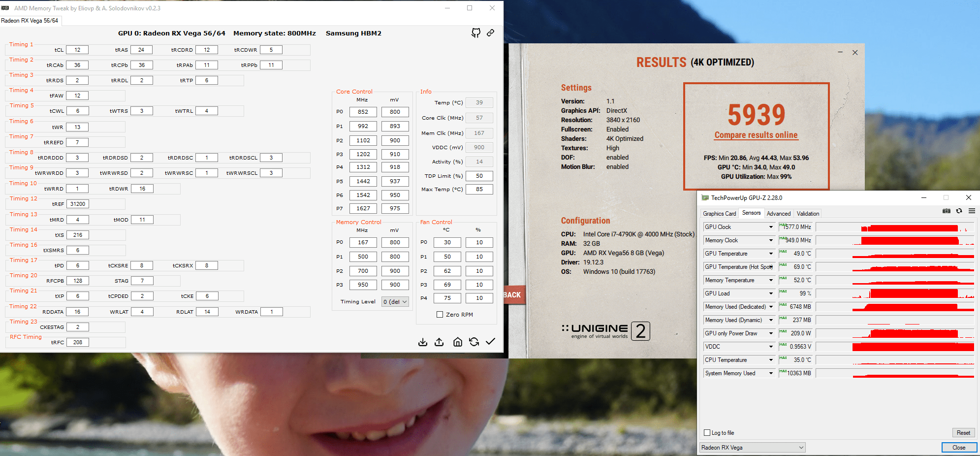Click the tRAS timing value field

point(141,50)
